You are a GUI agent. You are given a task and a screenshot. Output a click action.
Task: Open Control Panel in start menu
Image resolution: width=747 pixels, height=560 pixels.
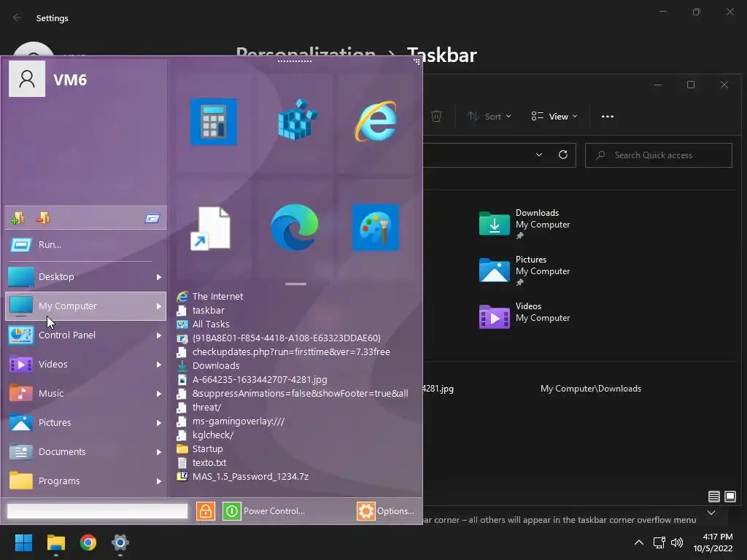coord(86,335)
